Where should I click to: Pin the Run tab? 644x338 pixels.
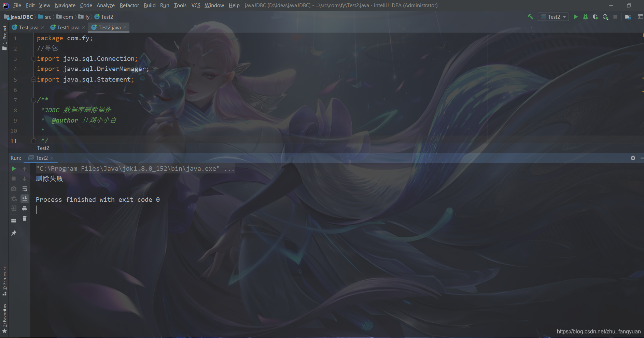14,233
